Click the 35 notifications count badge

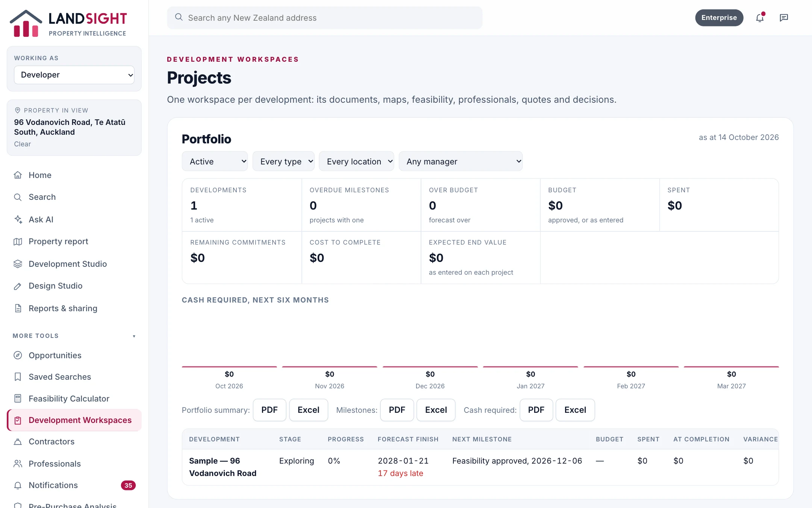pyautogui.click(x=128, y=485)
